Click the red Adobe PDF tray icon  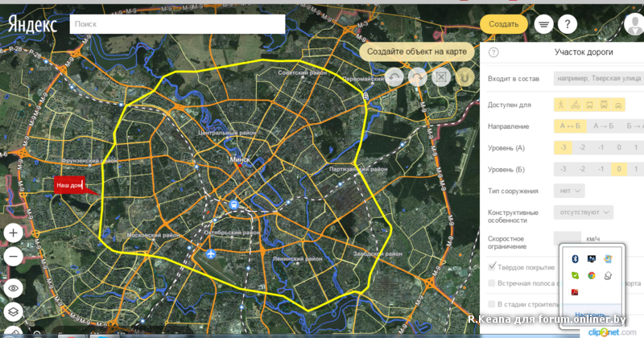click(575, 292)
